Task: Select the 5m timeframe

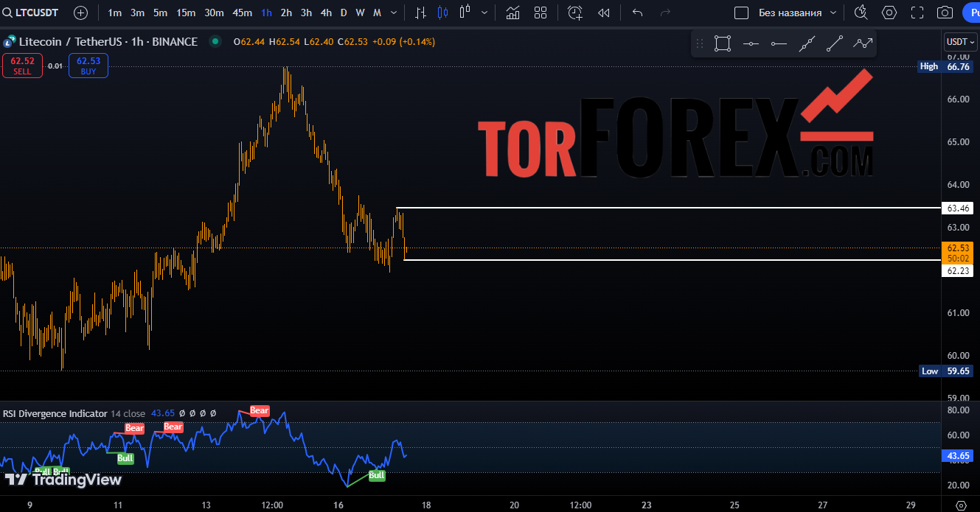Action: (x=160, y=13)
